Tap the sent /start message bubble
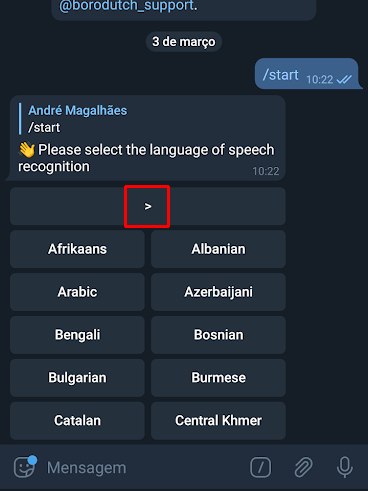This screenshot has width=368, height=491. pos(307,74)
